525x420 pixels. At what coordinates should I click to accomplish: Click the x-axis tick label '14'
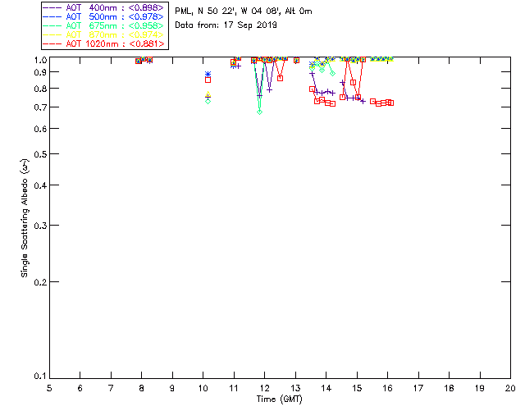pos(326,388)
